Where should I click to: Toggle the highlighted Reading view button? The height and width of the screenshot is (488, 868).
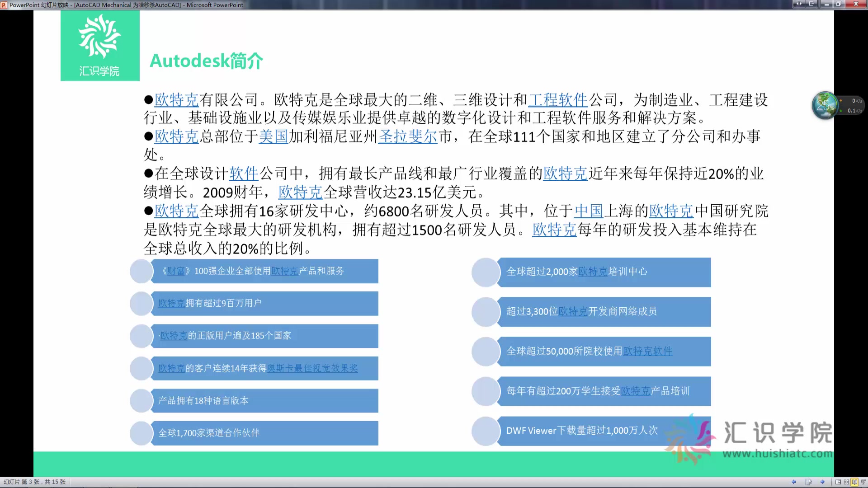[854, 482]
